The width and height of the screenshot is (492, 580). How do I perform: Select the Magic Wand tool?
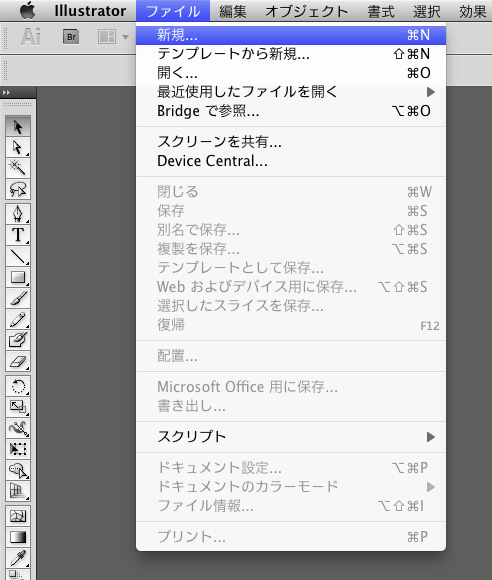click(18, 168)
